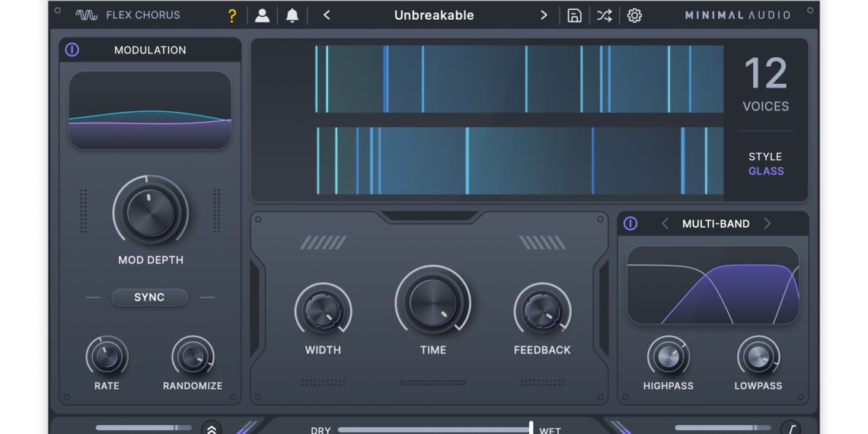Image resolution: width=868 pixels, height=434 pixels.
Task: Click the Dry/Wet mix slider
Action: coord(434,429)
